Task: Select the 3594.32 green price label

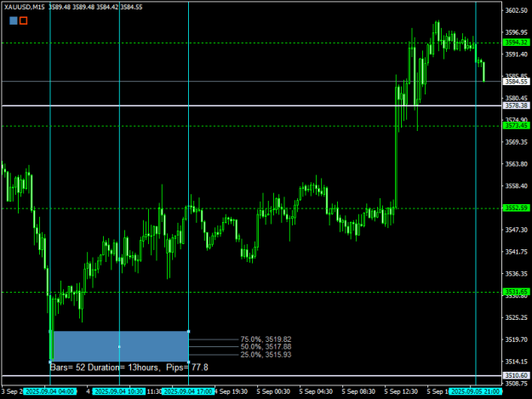Action: [x=516, y=43]
